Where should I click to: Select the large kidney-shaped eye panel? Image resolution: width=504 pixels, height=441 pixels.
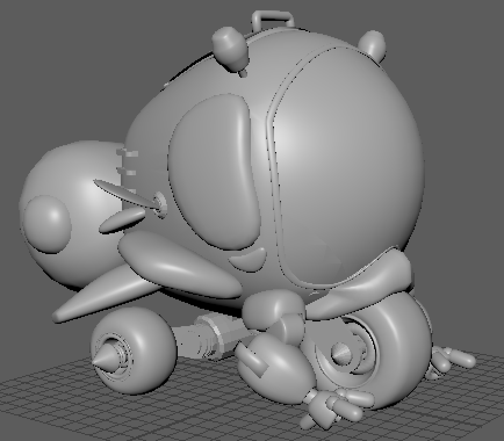pyautogui.click(x=214, y=172)
